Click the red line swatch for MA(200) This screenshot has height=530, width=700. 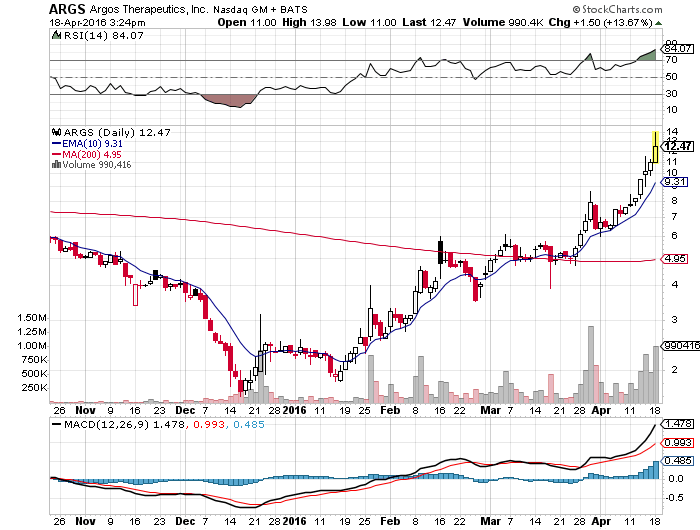57,154
